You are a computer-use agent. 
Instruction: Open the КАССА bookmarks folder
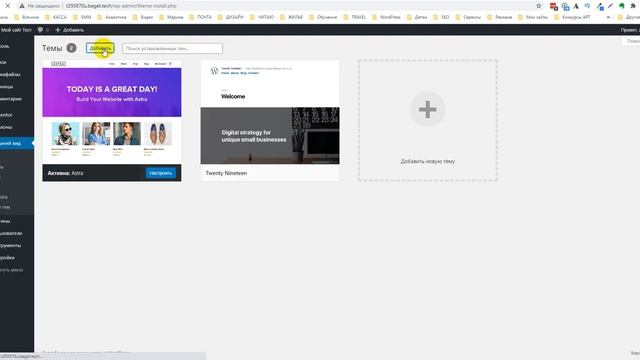(56, 17)
